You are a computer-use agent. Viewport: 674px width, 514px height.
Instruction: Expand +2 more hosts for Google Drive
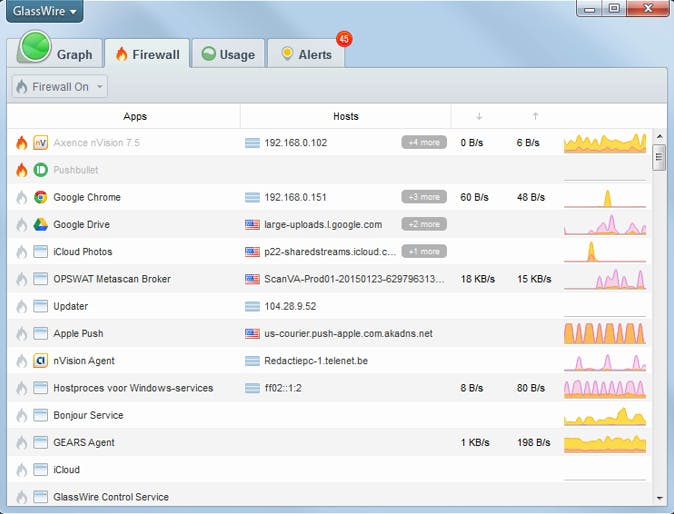pos(424,224)
